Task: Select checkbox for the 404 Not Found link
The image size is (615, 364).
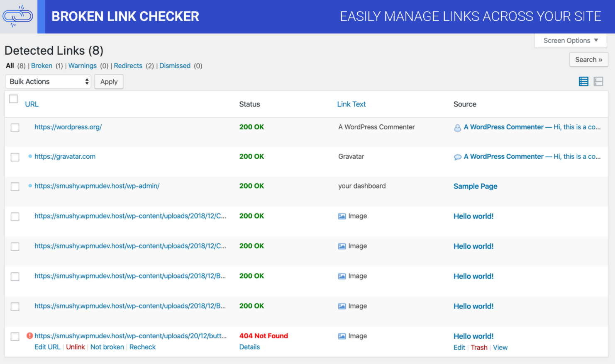Action: (x=15, y=337)
